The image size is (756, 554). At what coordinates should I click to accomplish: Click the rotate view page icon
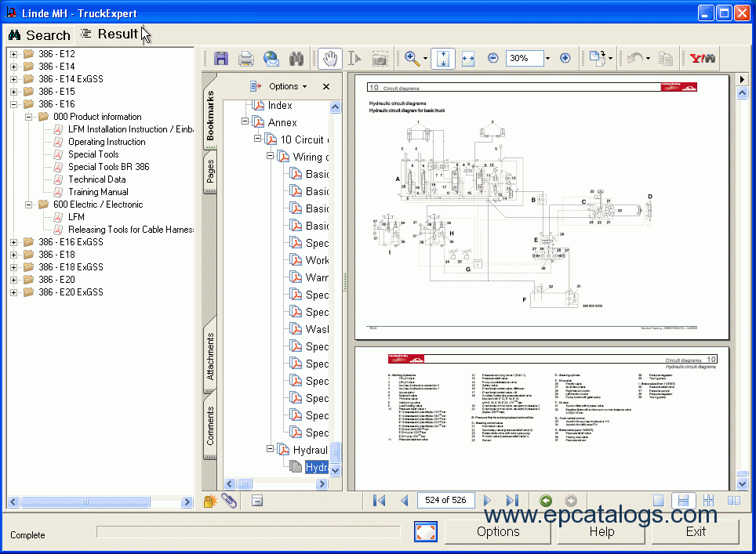pyautogui.click(x=597, y=58)
